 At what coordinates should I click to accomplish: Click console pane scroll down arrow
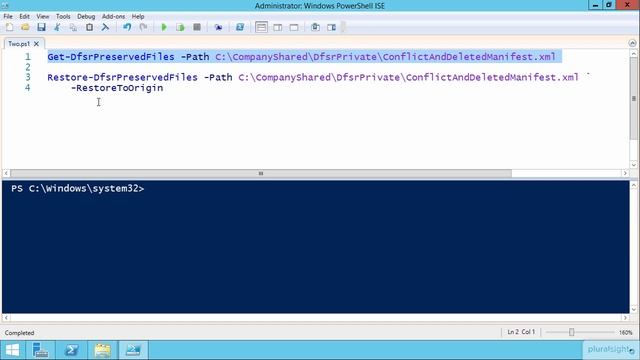pos(633,309)
